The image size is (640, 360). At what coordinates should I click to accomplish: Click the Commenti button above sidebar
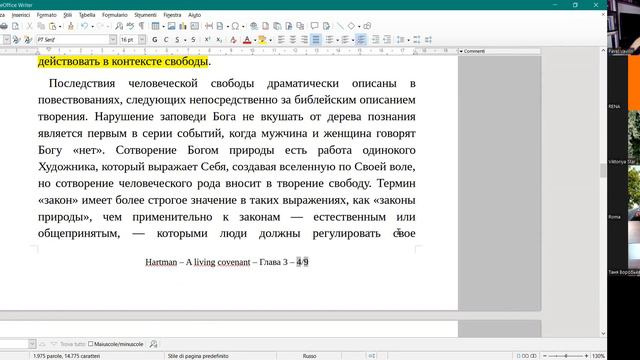472,51
